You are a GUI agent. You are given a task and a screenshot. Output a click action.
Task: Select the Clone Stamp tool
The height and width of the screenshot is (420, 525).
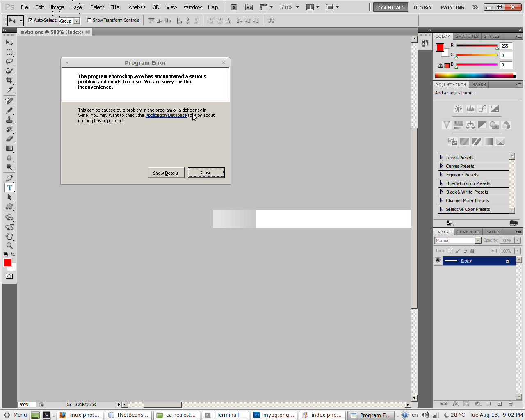pos(9,120)
